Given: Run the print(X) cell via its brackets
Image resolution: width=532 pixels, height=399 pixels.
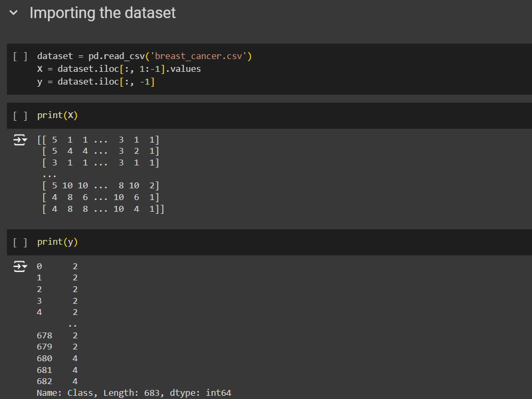Looking at the screenshot, I should (20, 115).
